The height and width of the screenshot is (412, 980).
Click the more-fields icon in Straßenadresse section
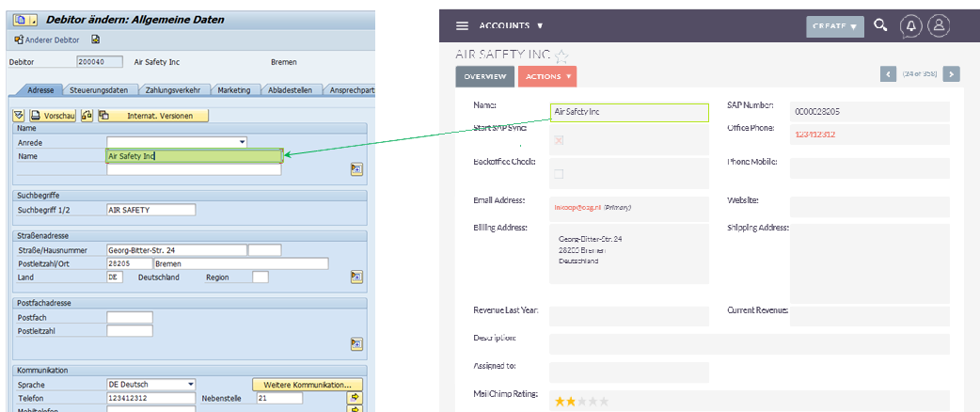click(356, 277)
